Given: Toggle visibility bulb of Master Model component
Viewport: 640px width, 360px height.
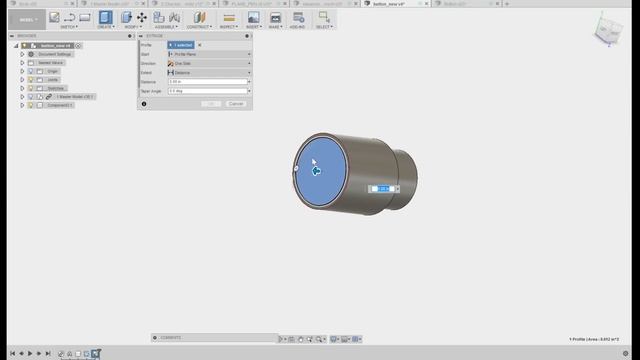Looking at the screenshot, I should click(31, 97).
